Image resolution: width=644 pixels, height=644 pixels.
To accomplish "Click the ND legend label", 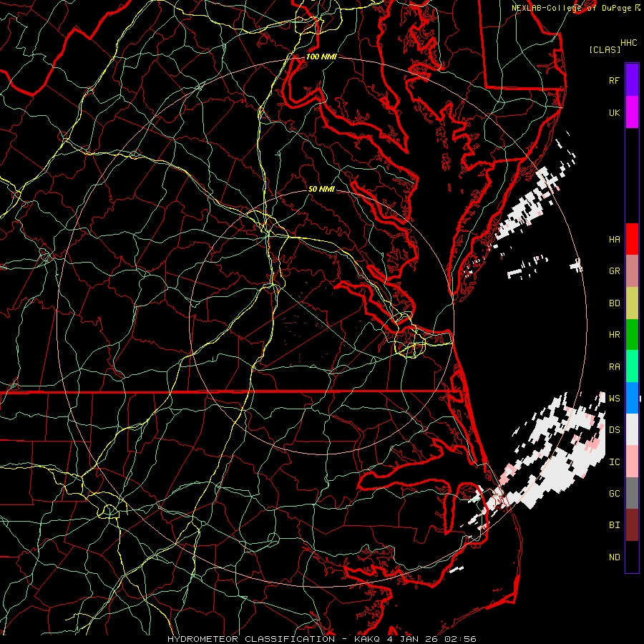I will (614, 557).
